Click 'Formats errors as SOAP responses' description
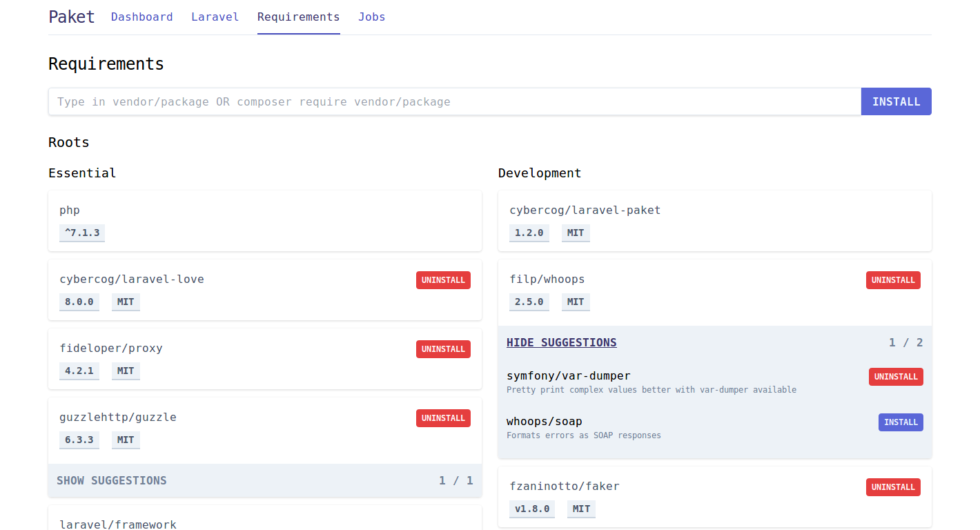This screenshot has height=530, width=980. (584, 435)
